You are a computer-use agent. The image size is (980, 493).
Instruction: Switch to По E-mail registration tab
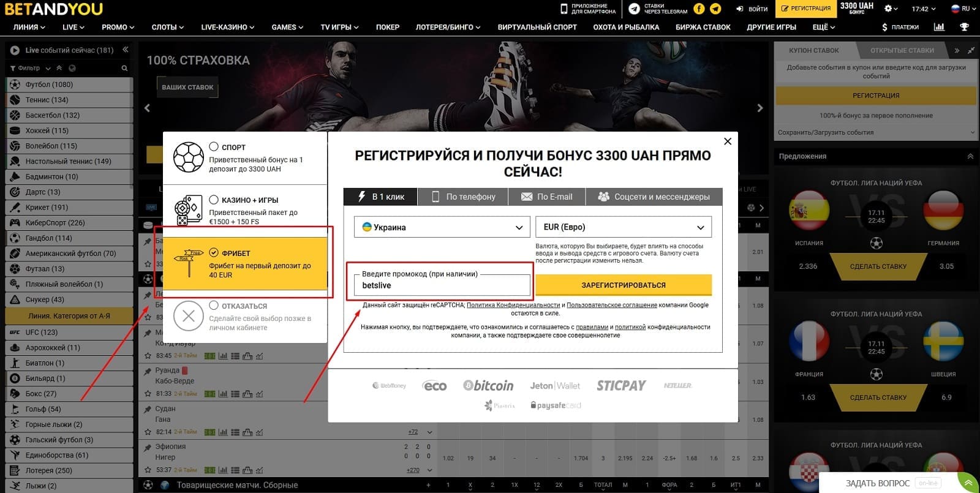547,197
